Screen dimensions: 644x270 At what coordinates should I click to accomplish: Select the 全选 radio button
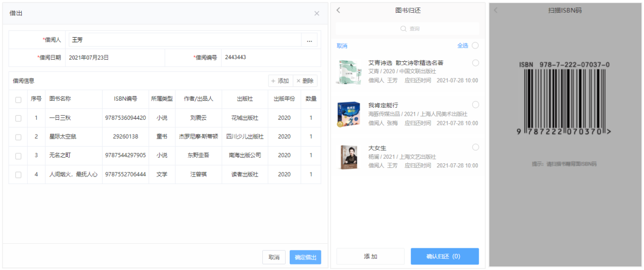pos(475,46)
